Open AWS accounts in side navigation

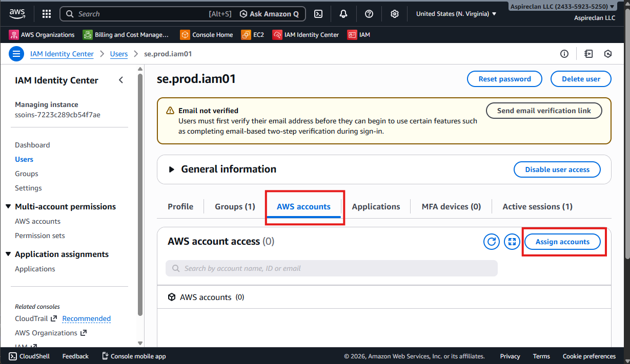37,221
